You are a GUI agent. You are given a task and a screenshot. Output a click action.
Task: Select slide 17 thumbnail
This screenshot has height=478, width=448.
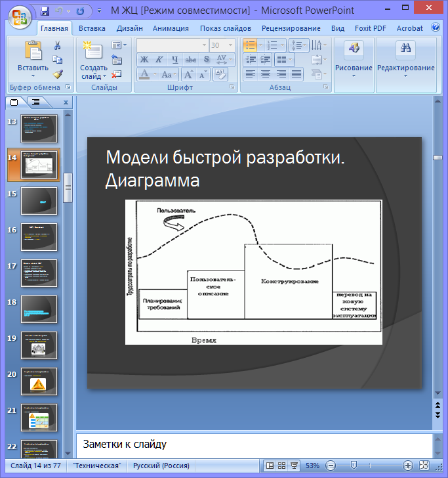pyautogui.click(x=39, y=272)
